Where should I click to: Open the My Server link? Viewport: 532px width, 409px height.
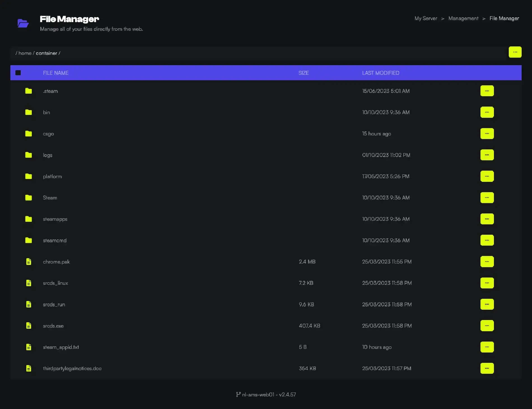[x=426, y=18]
